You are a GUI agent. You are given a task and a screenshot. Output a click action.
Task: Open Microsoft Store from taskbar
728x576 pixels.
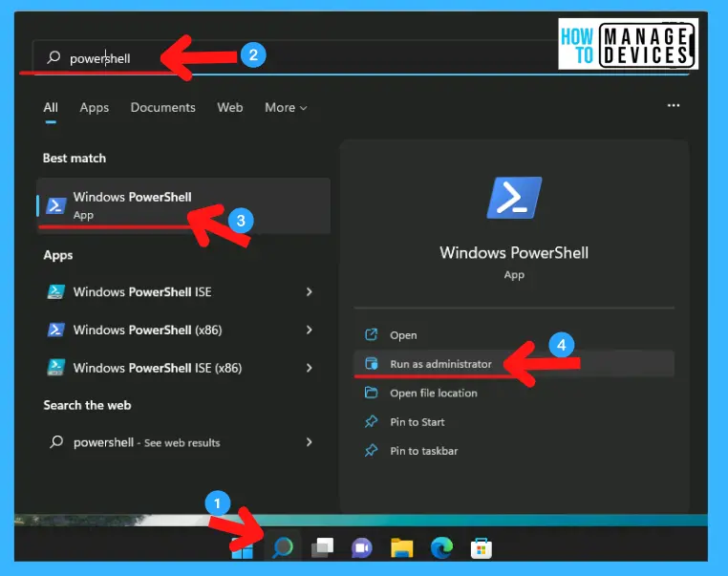pyautogui.click(x=481, y=548)
